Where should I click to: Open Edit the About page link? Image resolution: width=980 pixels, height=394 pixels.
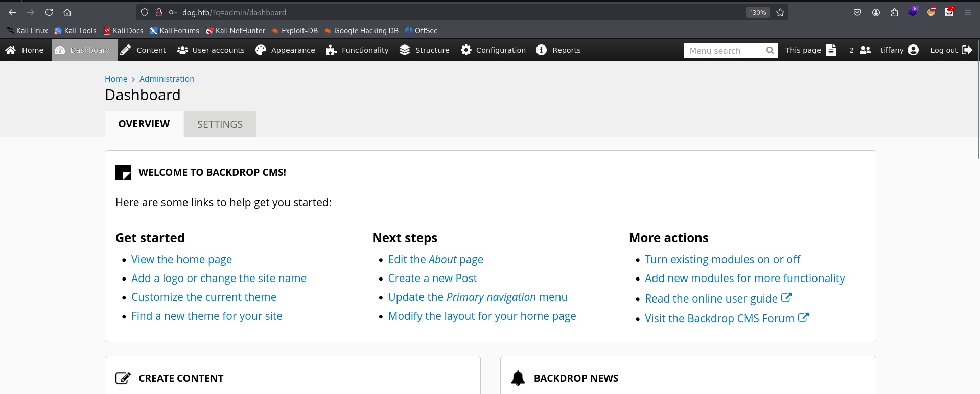coord(435,259)
